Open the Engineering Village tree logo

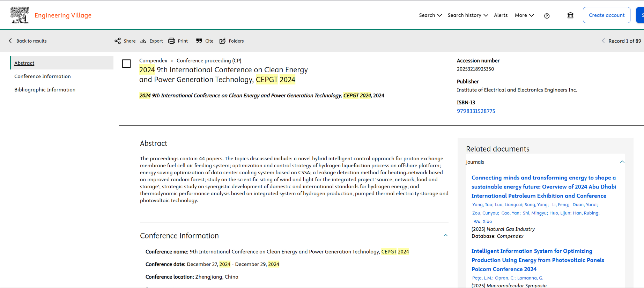pyautogui.click(x=20, y=15)
